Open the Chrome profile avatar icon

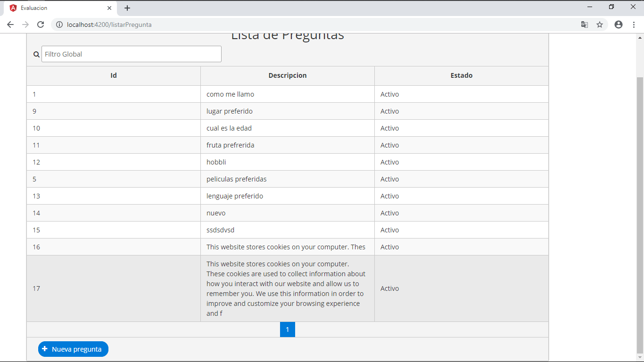619,24
